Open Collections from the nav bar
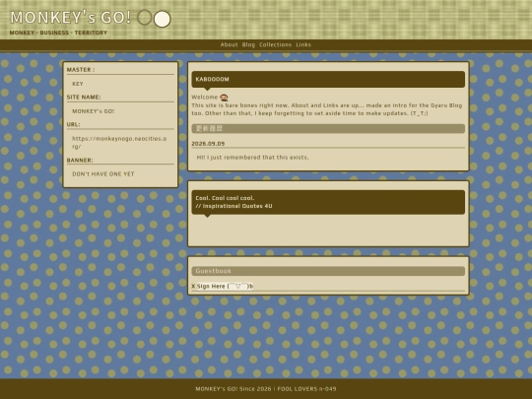 click(275, 44)
